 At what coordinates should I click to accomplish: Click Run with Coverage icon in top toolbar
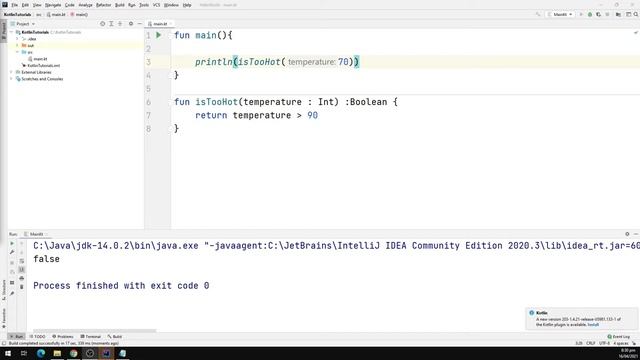[x=598, y=14]
